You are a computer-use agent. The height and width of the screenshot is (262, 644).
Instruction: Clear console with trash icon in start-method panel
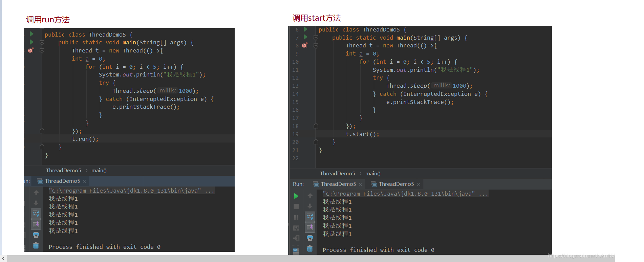(x=310, y=249)
